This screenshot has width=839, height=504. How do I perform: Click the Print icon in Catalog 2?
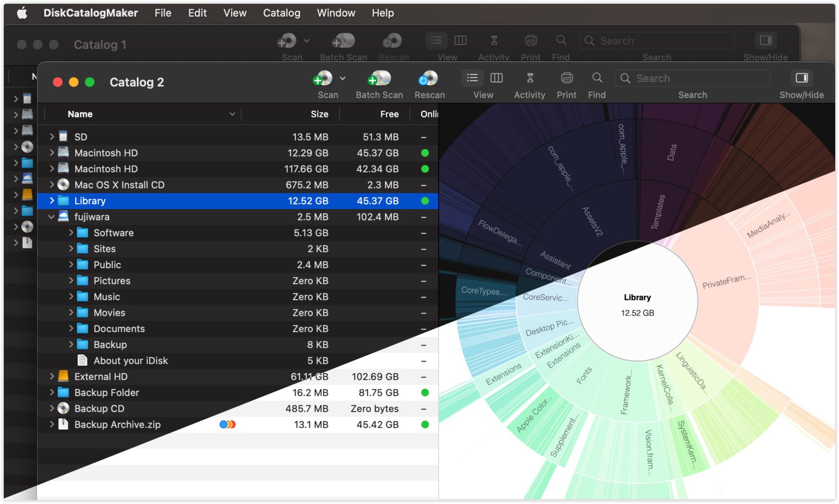click(x=567, y=78)
